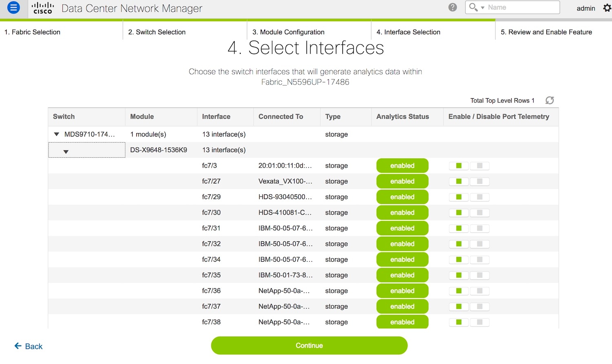Click the enabled status badge for fc7/36
The image size is (612, 364).
[402, 291]
